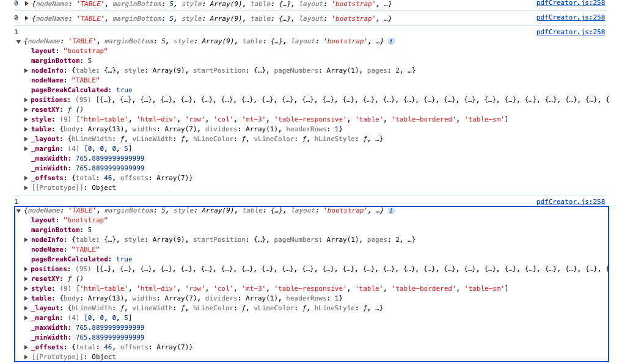
Task: Expand _offsets in the first object
Action: [x=26, y=178]
